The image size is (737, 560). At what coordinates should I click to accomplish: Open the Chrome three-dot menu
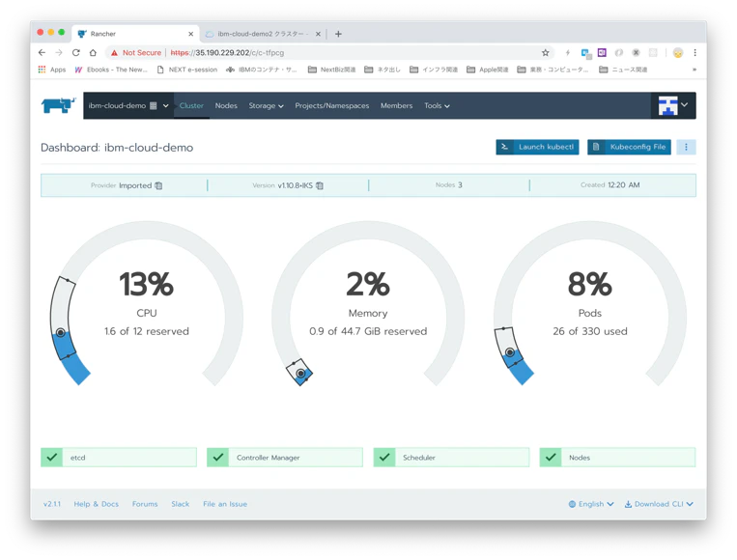pyautogui.click(x=694, y=52)
